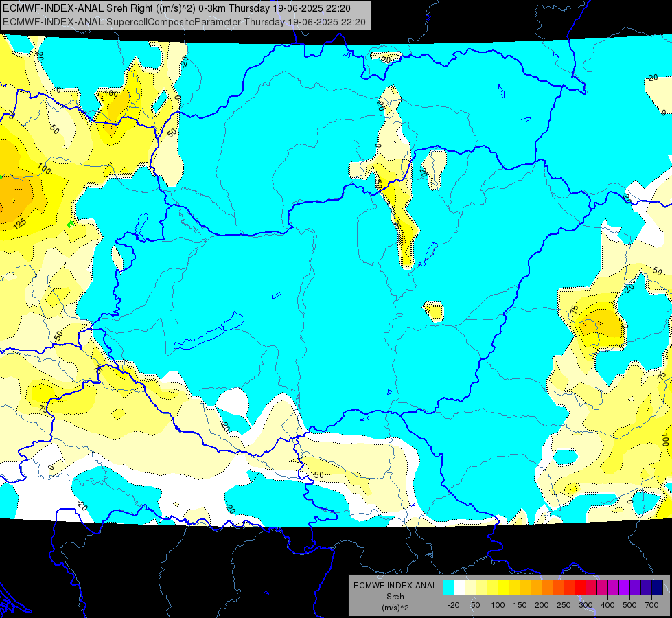Click the legend tick label '400'
This screenshot has height=618, width=672.
pos(607,605)
